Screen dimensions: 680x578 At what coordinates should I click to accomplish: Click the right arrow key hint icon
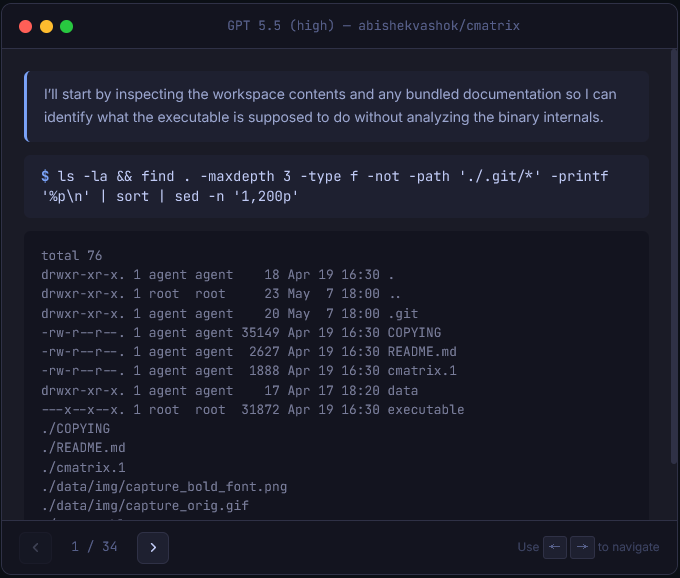click(x=582, y=547)
